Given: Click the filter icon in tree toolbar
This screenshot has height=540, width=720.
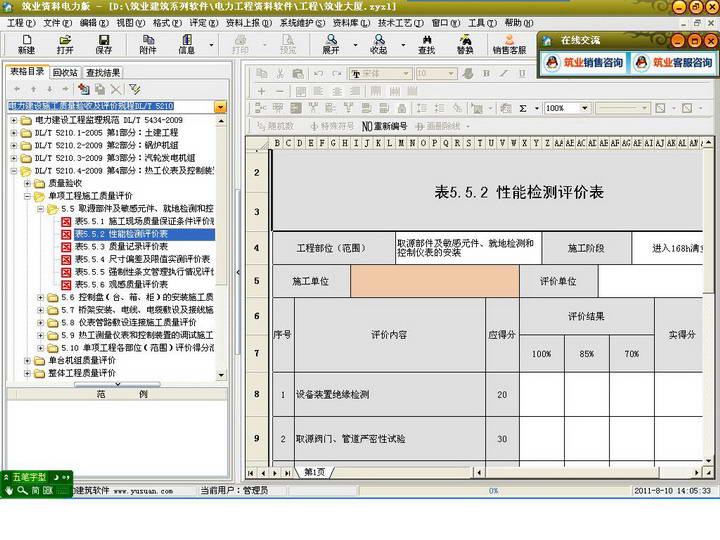Looking at the screenshot, I should 135,89.
